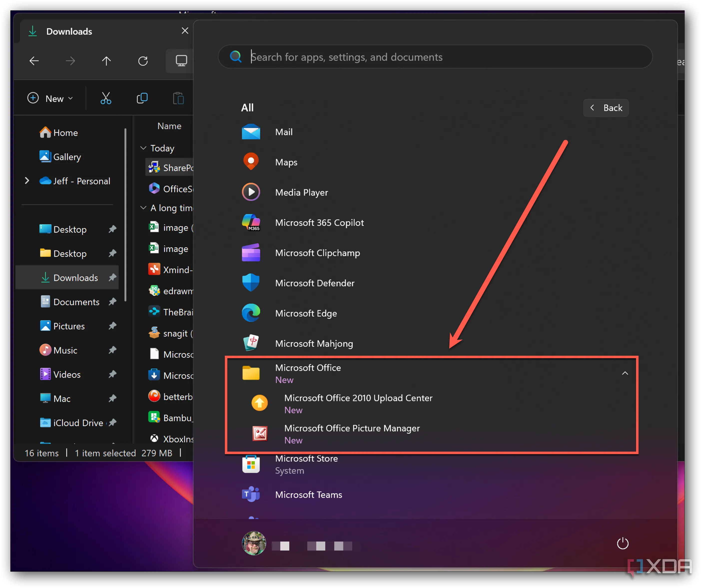The height and width of the screenshot is (588, 701).
Task: Select the OfficeSetup file
Action: click(170, 189)
